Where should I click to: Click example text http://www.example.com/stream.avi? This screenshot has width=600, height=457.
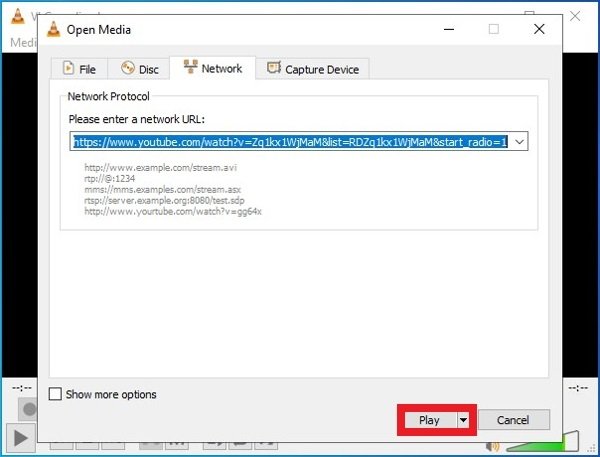[161, 168]
